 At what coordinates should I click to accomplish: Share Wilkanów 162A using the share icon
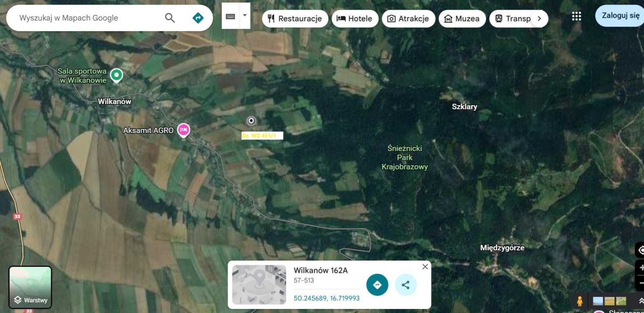click(x=406, y=285)
